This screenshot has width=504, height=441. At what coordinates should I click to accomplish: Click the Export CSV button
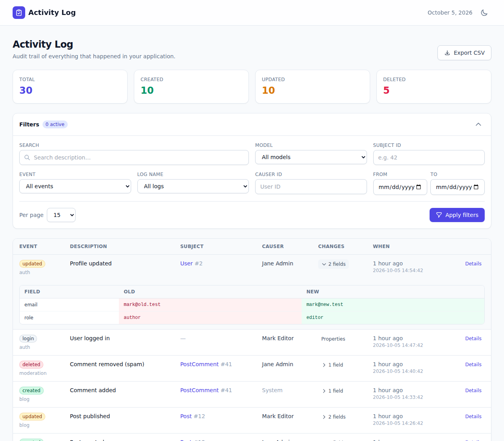click(464, 53)
